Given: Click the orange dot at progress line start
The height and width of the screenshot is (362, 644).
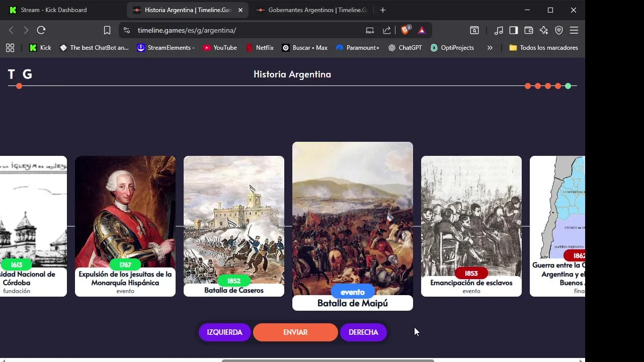Looking at the screenshot, I should pyautogui.click(x=19, y=86).
